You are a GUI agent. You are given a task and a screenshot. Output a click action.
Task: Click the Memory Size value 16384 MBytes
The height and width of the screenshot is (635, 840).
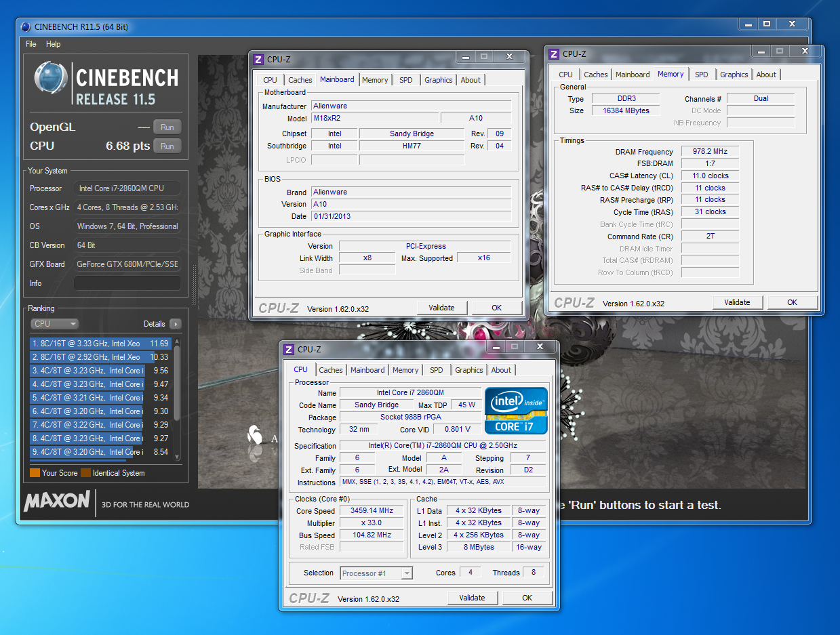click(x=626, y=110)
